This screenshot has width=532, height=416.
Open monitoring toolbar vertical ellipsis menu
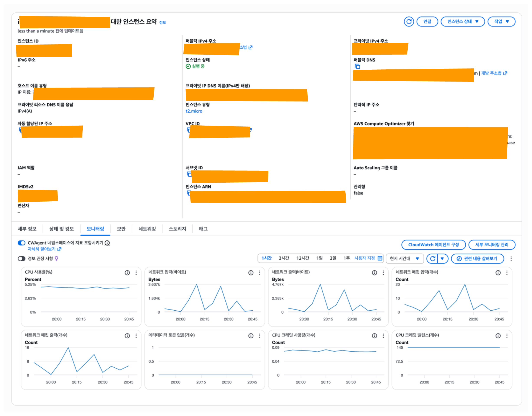(x=511, y=258)
